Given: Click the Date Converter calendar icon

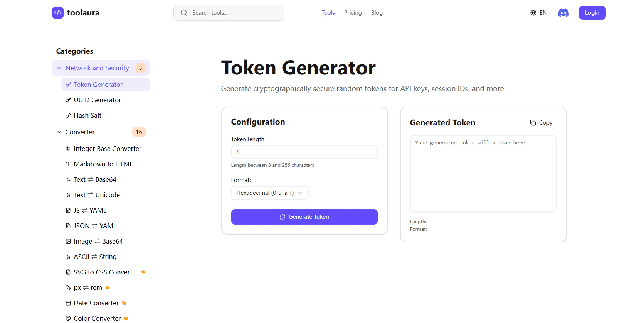Looking at the screenshot, I should tap(68, 303).
